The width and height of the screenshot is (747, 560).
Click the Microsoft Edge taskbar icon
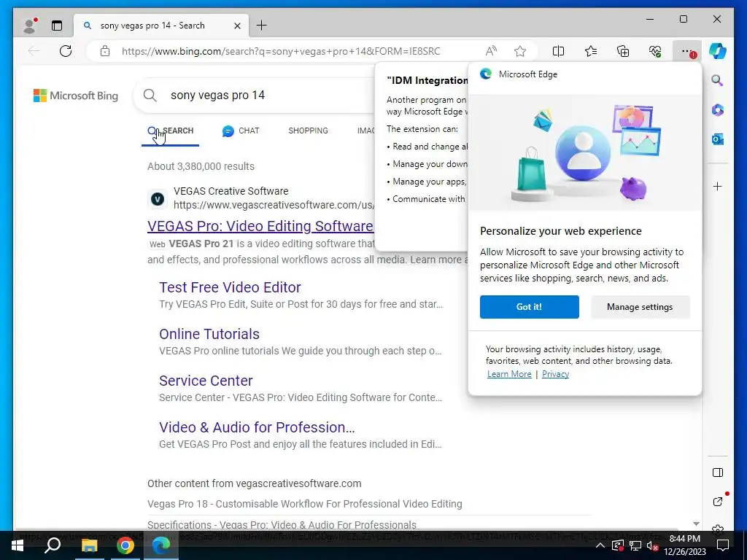(x=161, y=545)
